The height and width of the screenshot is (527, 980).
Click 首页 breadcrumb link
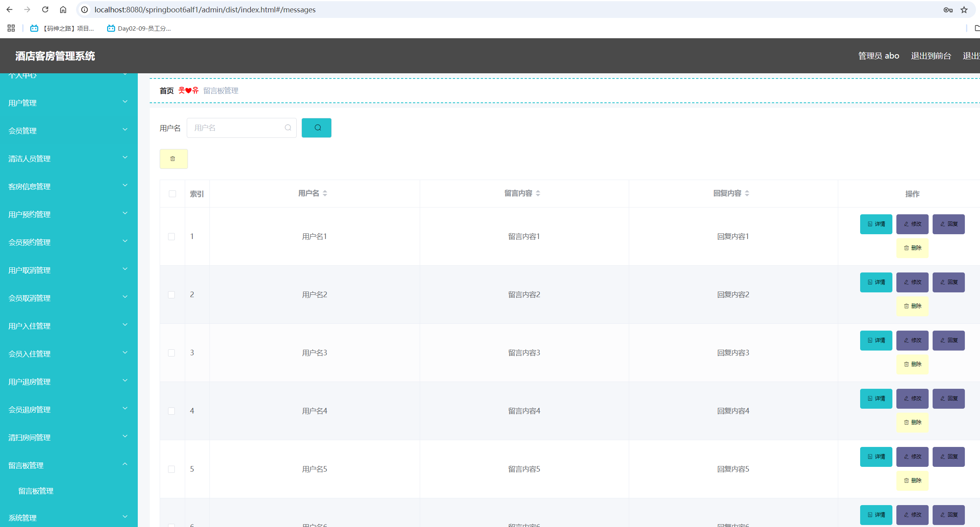tap(166, 91)
